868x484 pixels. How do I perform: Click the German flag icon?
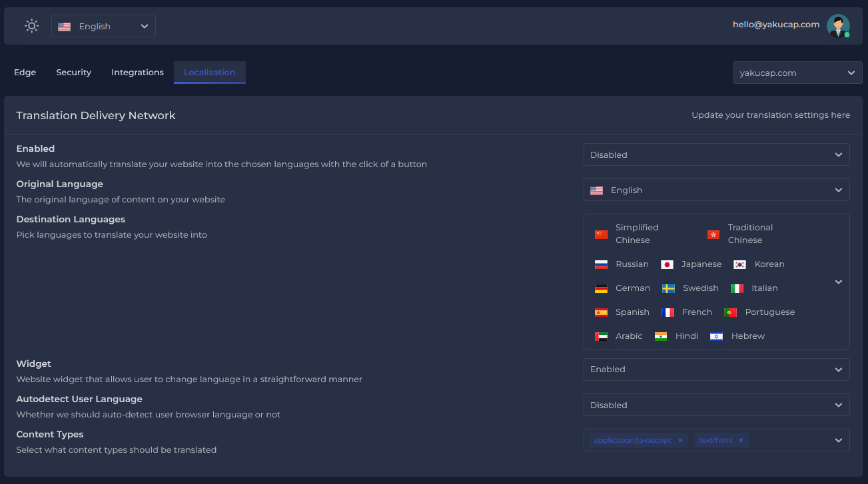point(601,288)
